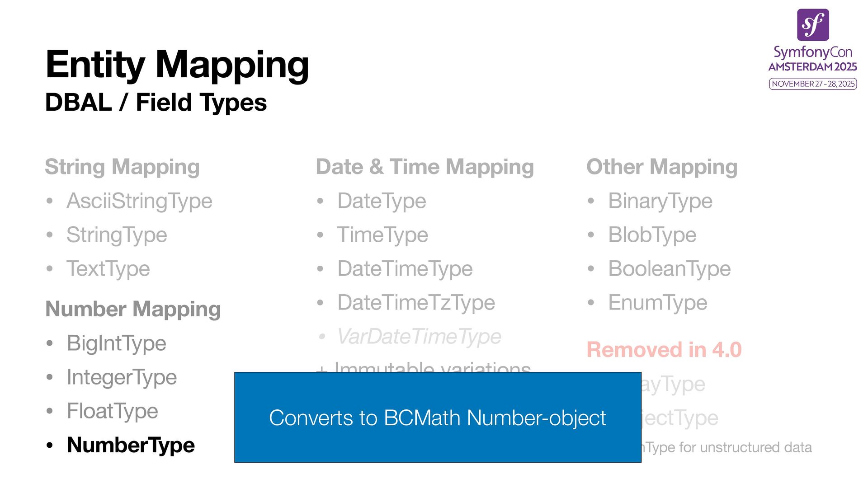This screenshot has width=868, height=488.
Task: Click the blue BCMath Number-object callout box
Action: 437,418
